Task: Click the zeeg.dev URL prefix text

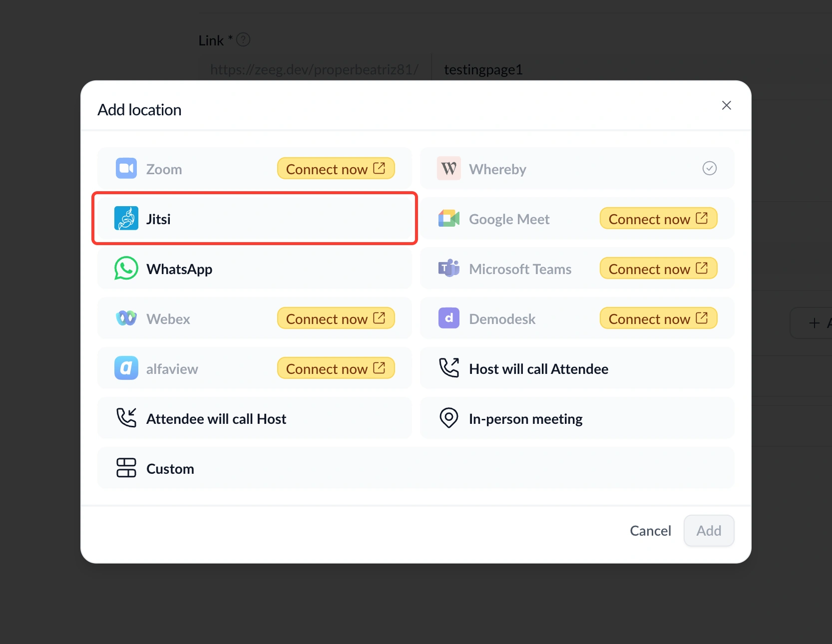Action: [314, 69]
